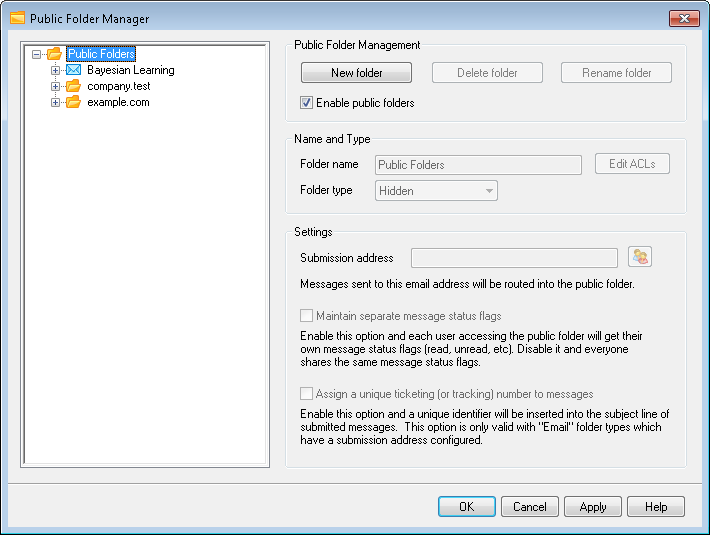Click the Public Folder Manager title bar icon
This screenshot has height=535, width=710.
click(x=17, y=18)
